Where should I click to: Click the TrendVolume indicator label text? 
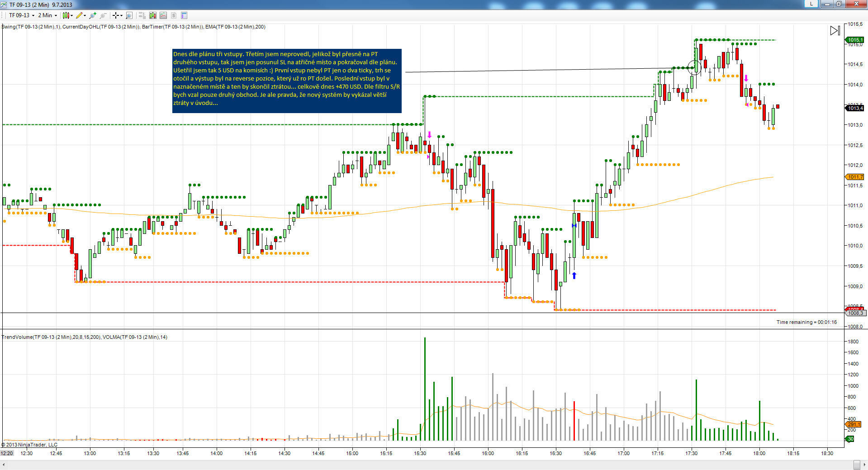point(51,337)
